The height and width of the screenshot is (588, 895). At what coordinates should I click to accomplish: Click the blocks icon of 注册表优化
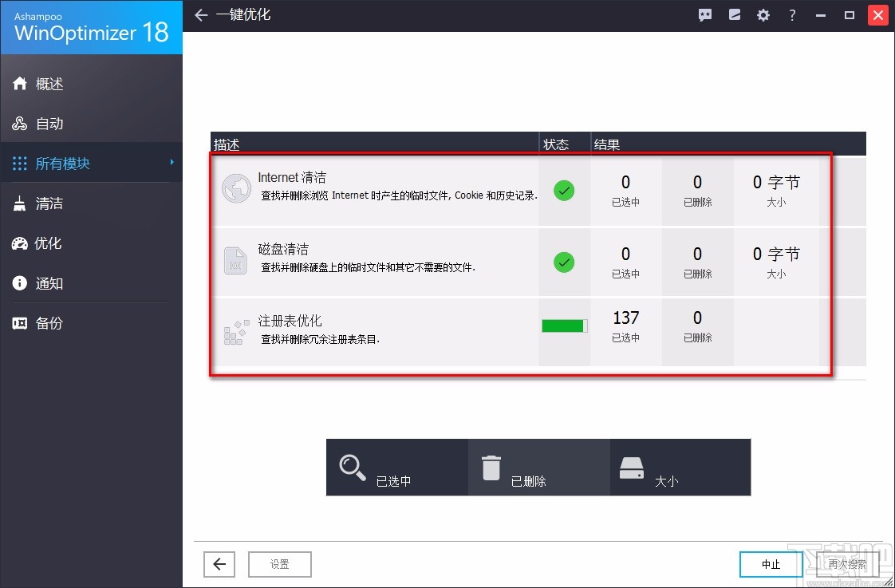tap(236, 332)
